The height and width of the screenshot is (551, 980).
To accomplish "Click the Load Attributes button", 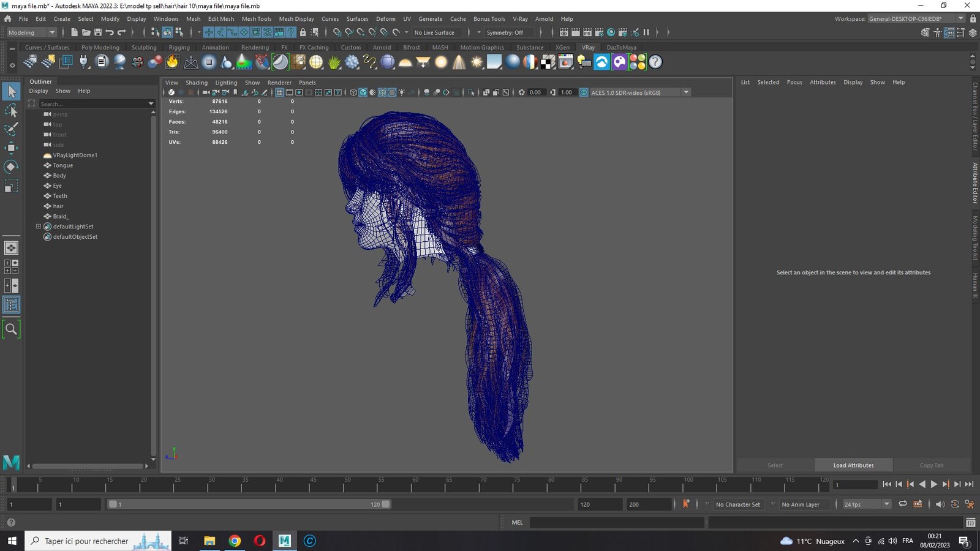I will point(853,465).
